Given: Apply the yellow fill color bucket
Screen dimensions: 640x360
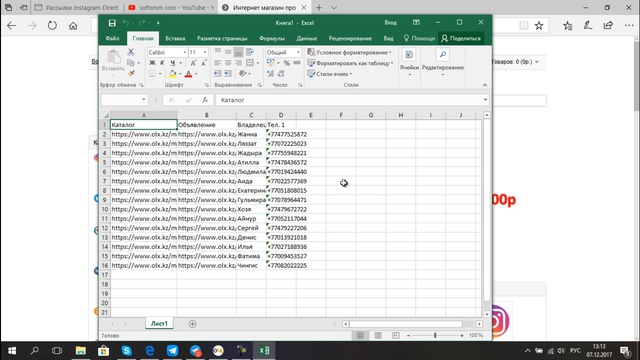Looking at the screenshot, I should point(172,74).
